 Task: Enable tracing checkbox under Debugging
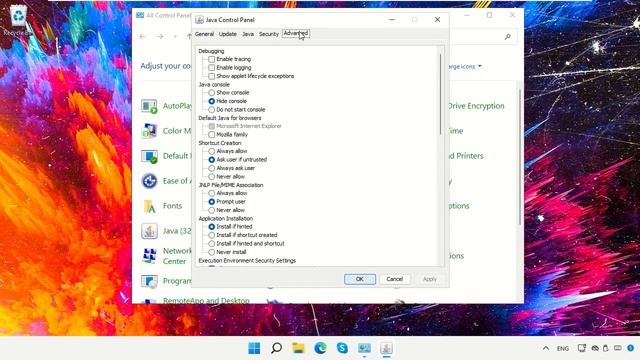tap(211, 59)
